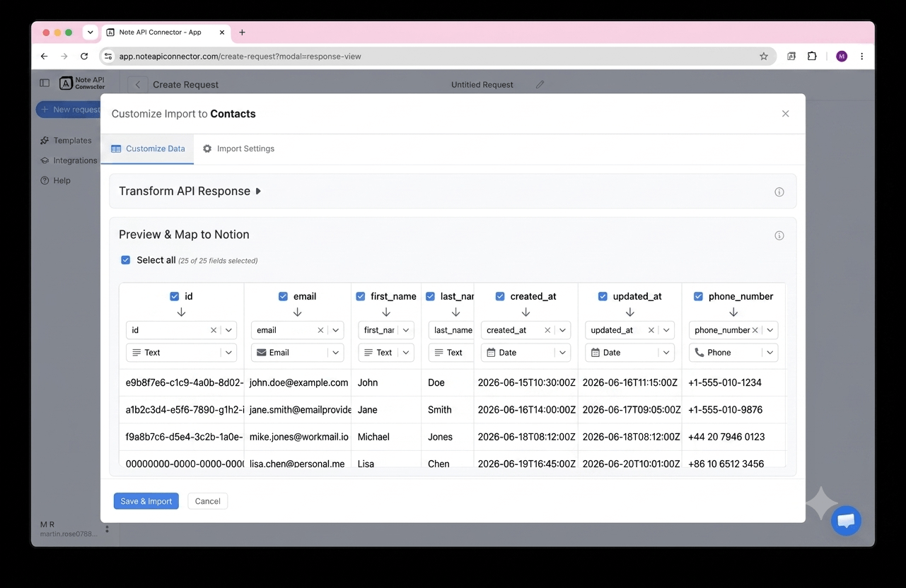Open the Chrome profile avatar

(842, 57)
